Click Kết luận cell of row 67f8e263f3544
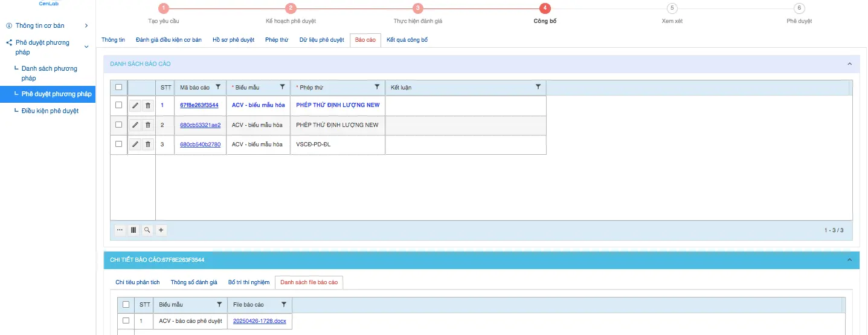The height and width of the screenshot is (335, 868). click(x=466, y=105)
